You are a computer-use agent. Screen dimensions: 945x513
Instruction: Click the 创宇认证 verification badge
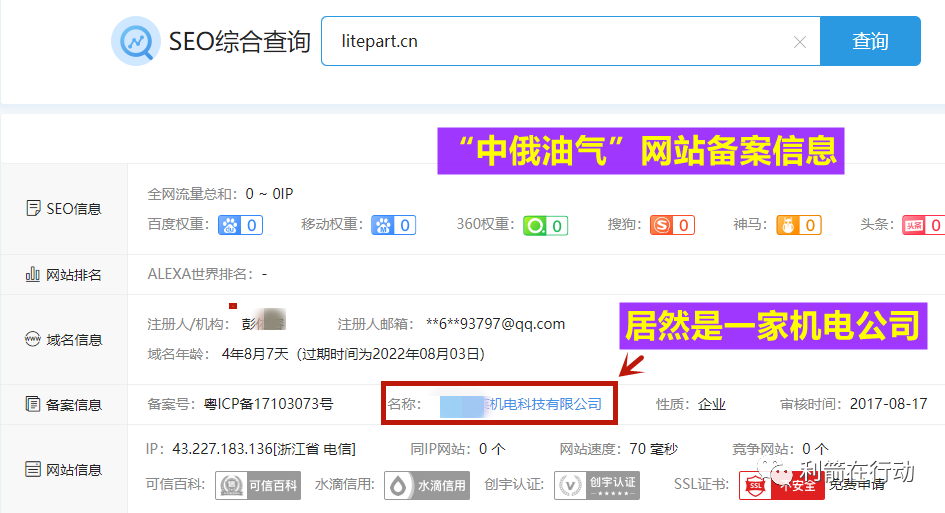597,485
